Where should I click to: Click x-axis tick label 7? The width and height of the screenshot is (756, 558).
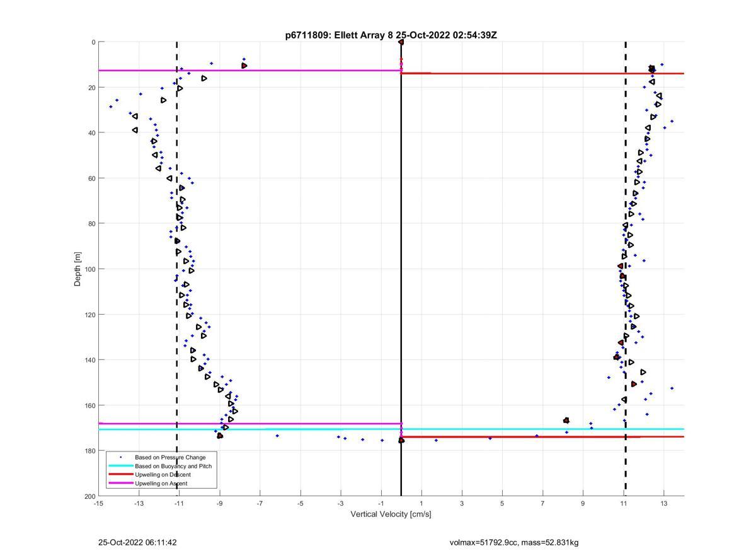[542, 503]
